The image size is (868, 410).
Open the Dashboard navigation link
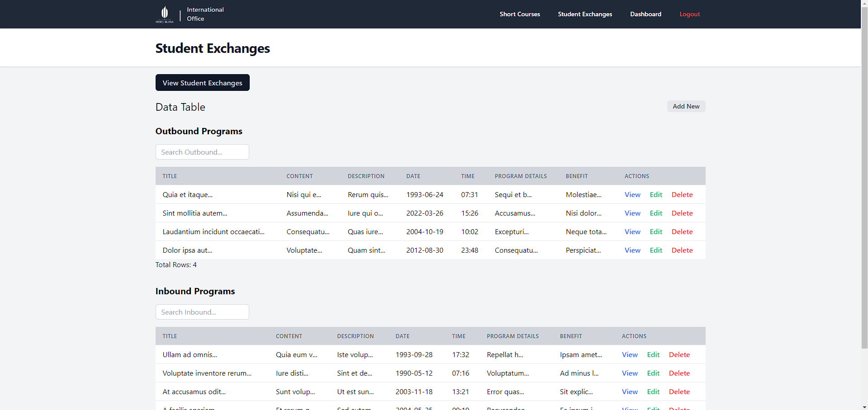(645, 14)
